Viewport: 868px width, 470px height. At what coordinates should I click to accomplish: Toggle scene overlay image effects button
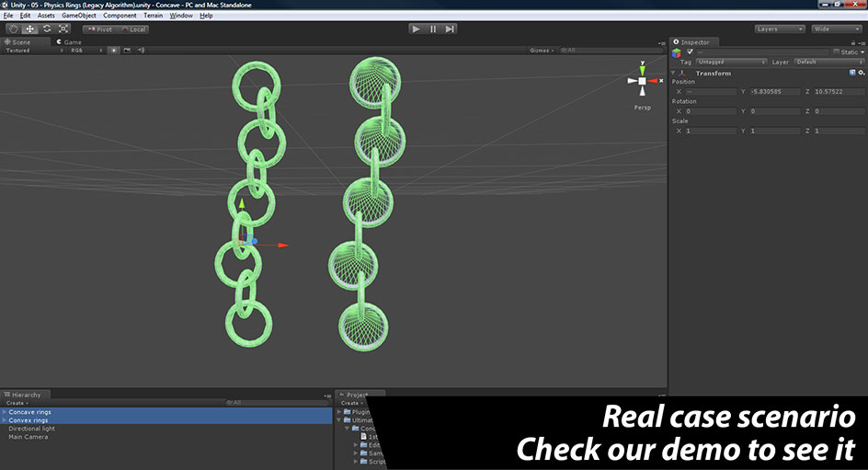click(127, 51)
